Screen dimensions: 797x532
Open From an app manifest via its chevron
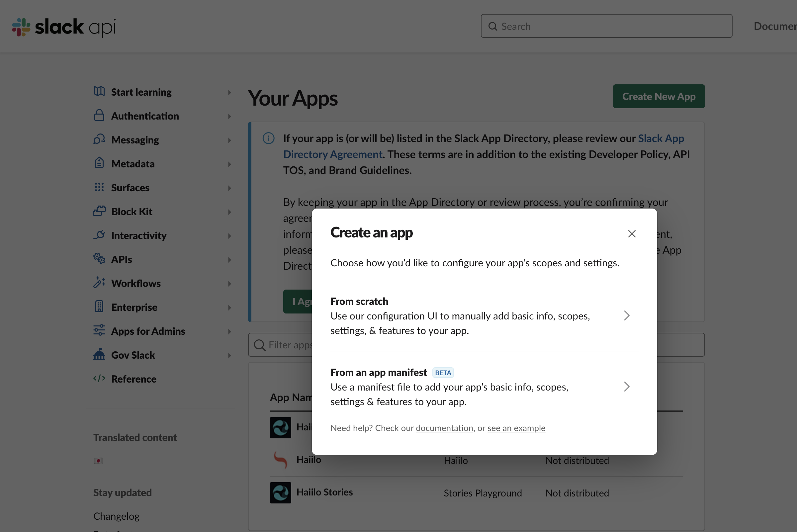coord(626,387)
